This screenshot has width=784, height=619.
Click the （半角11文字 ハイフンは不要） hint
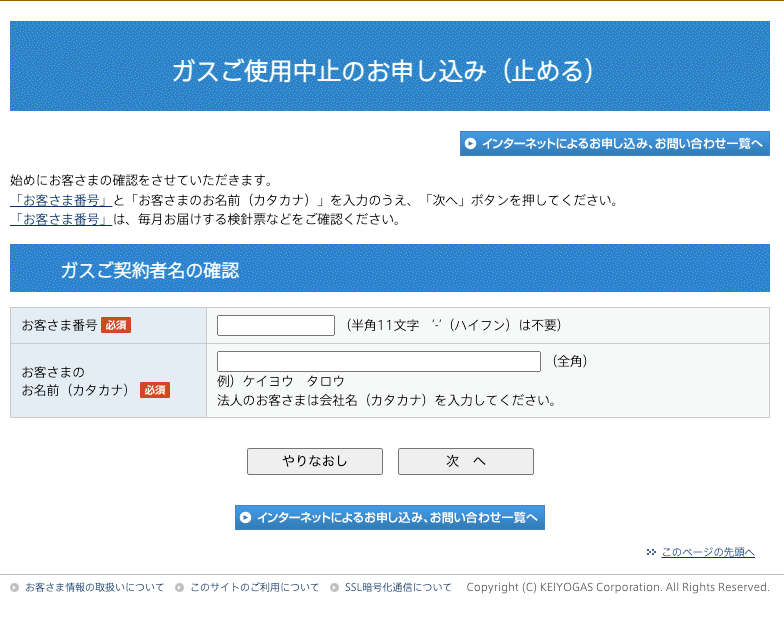click(x=454, y=326)
